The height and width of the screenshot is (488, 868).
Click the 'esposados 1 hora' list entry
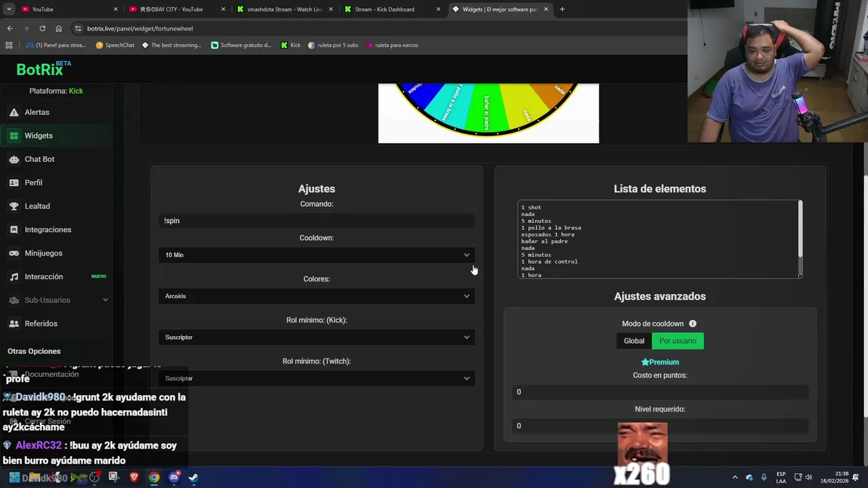547,235
